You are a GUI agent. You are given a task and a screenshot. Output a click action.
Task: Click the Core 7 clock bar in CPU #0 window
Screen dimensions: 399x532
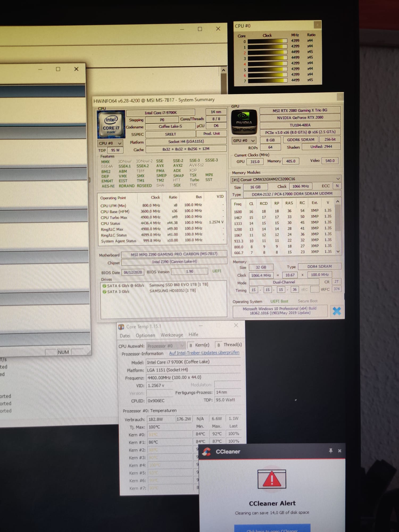(x=267, y=81)
